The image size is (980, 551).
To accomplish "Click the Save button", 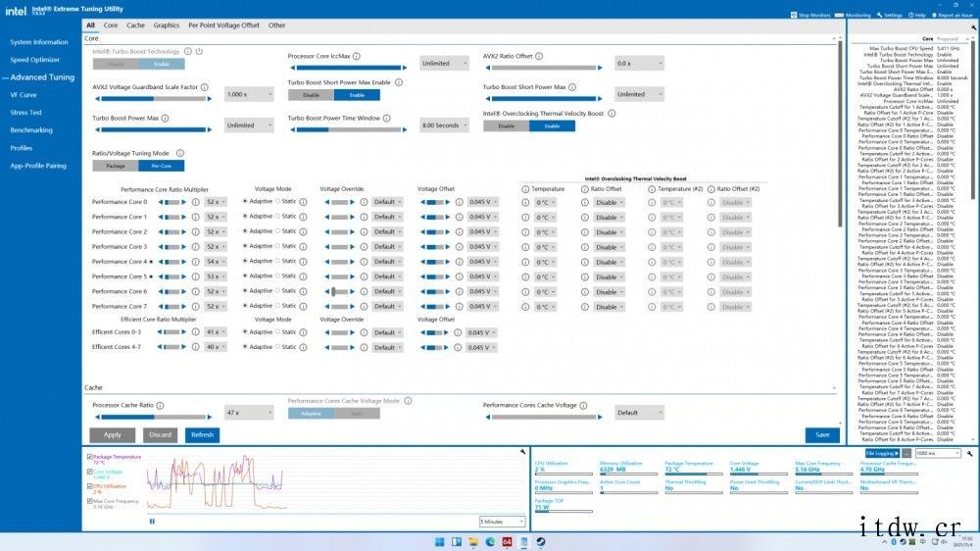I will pos(822,435).
